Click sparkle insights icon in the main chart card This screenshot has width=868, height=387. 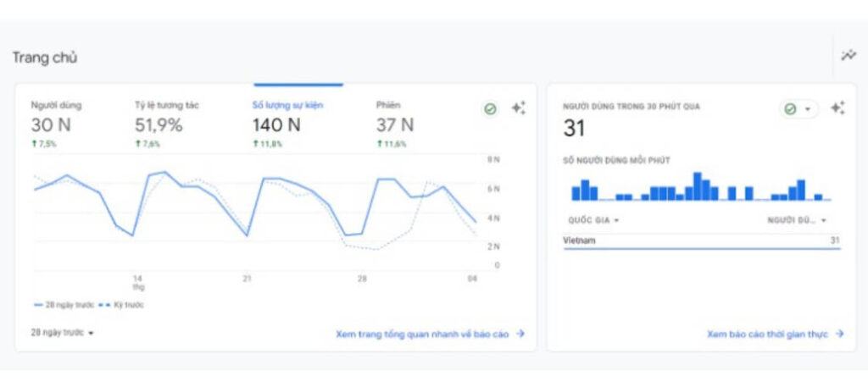tap(519, 108)
